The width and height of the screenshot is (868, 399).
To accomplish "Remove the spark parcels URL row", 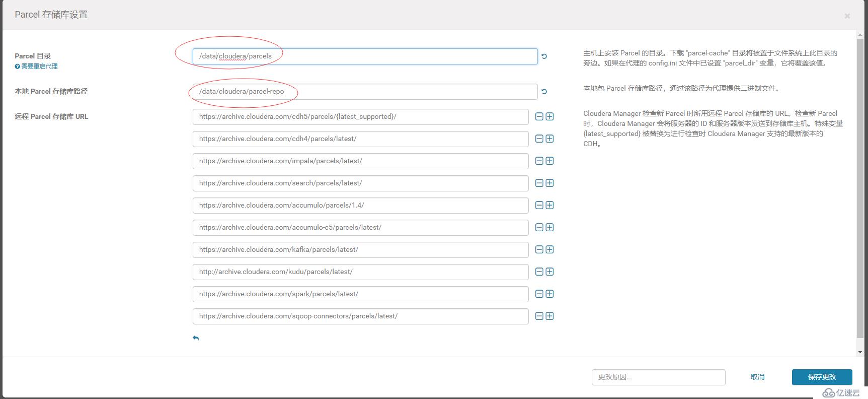I will click(x=539, y=294).
